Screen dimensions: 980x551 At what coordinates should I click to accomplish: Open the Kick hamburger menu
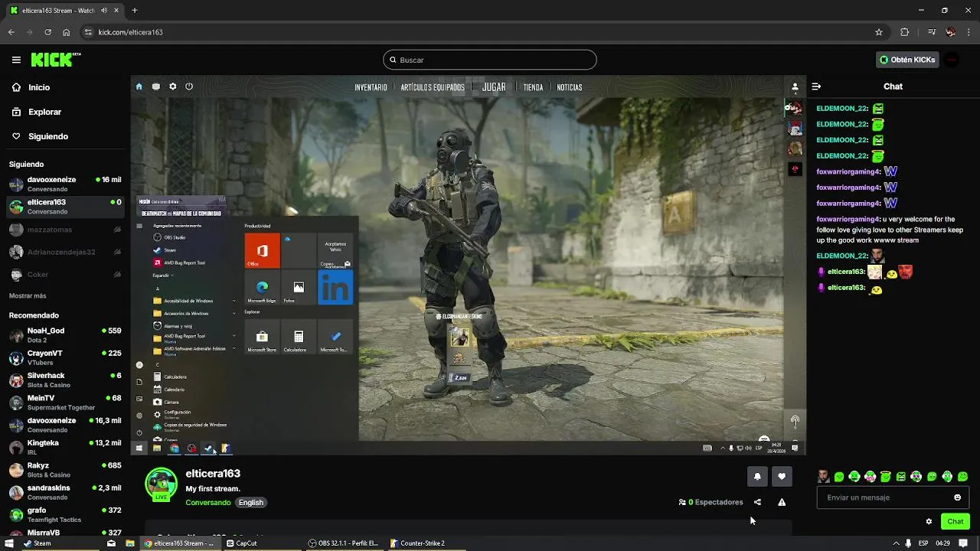(x=16, y=60)
